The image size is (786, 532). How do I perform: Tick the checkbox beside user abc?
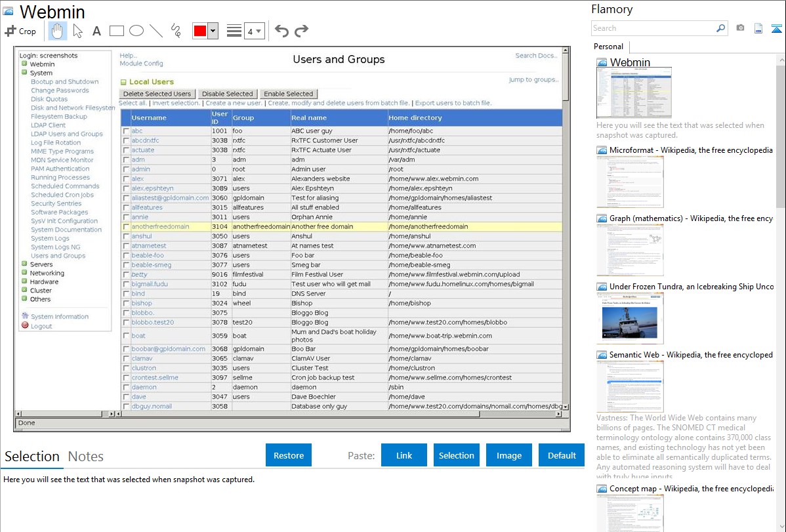click(126, 131)
